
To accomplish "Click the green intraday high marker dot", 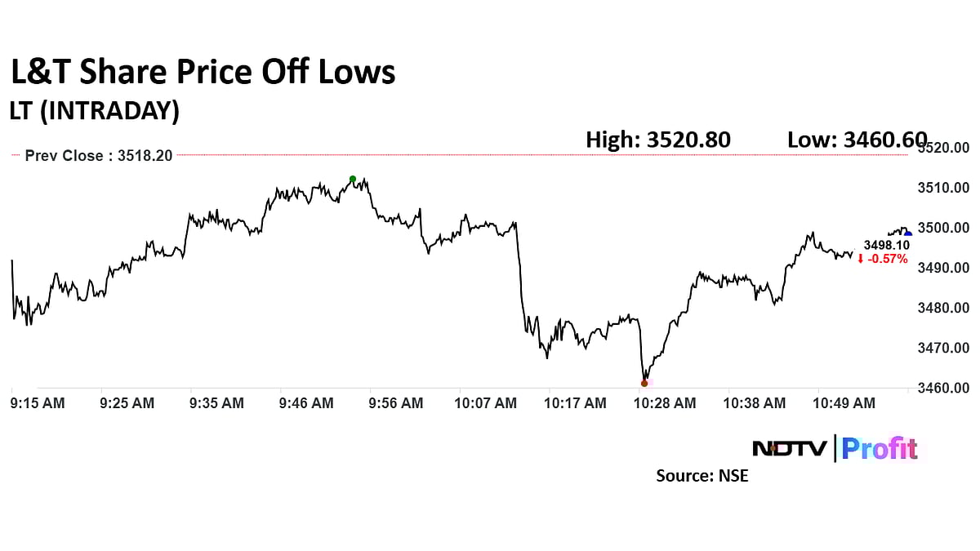I will pos(353,179).
